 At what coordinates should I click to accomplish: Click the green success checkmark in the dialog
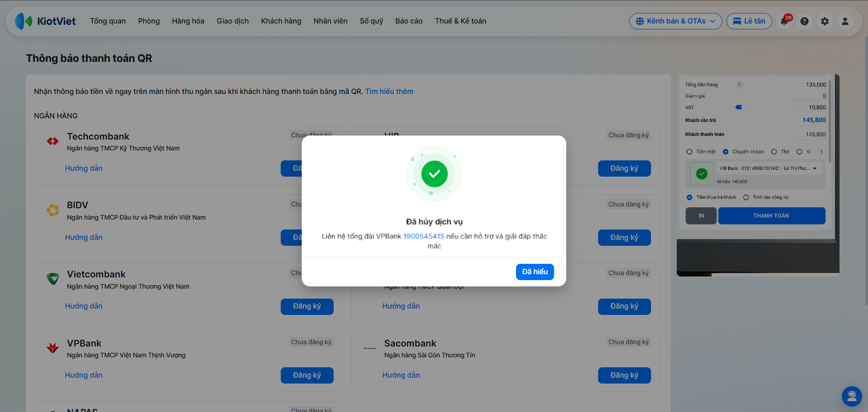[434, 174]
